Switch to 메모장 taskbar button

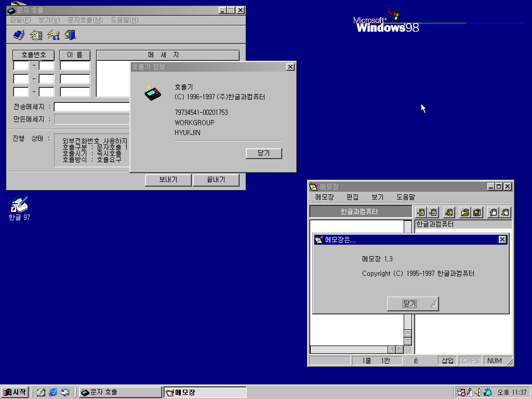[x=205, y=392]
